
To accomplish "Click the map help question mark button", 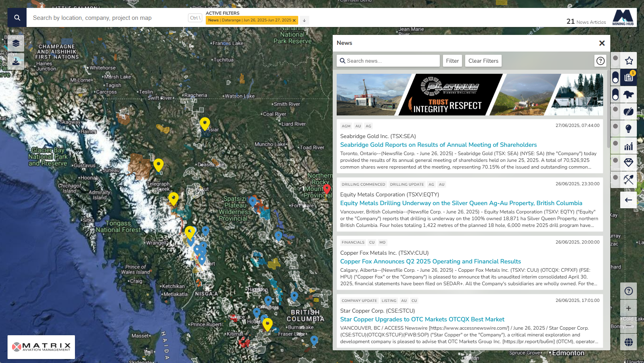I will (x=629, y=291).
